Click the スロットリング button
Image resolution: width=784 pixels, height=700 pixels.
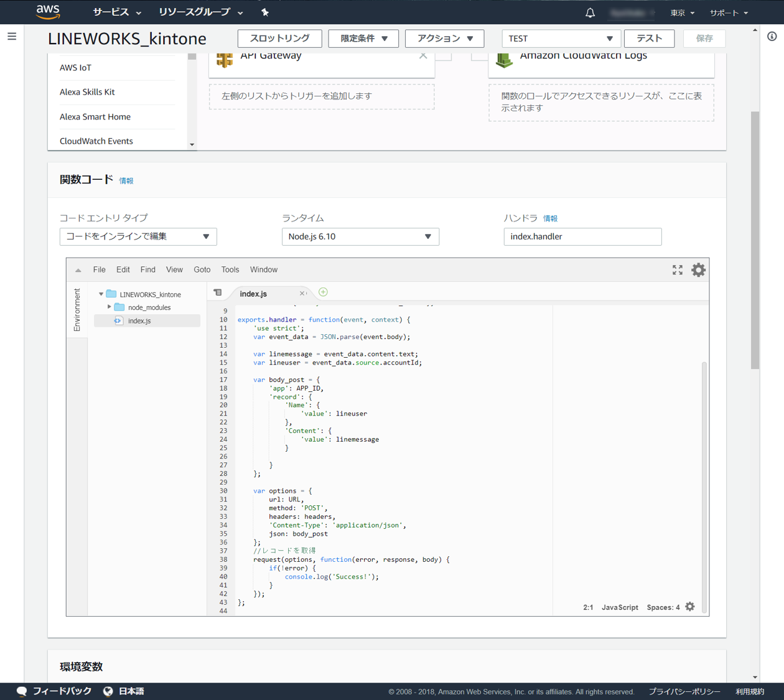click(x=279, y=39)
